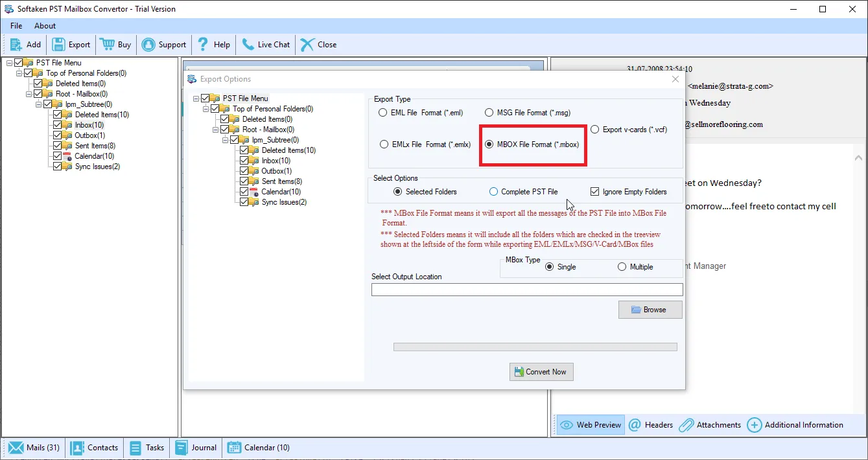Collapse Ipm_Subtree node in Export Options tree
The width and height of the screenshot is (868, 460).
click(x=225, y=140)
